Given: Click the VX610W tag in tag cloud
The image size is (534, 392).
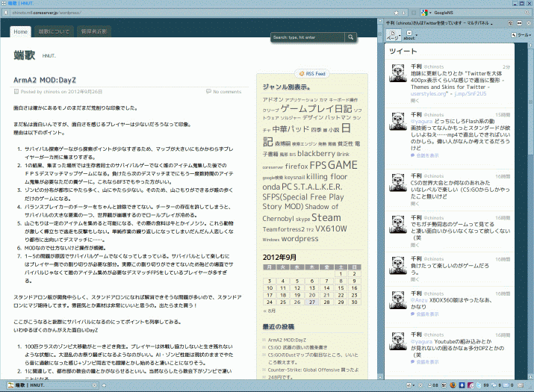Looking at the screenshot, I should tap(331, 228).
